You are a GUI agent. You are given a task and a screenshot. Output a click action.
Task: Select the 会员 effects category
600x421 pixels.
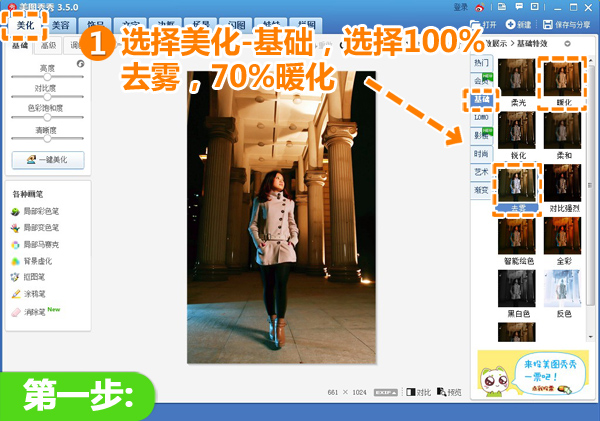(x=481, y=81)
